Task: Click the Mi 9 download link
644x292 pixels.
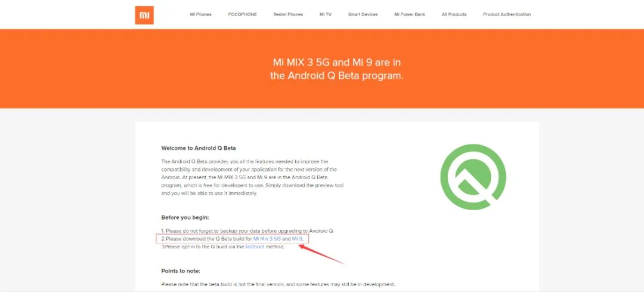Action: [297, 238]
